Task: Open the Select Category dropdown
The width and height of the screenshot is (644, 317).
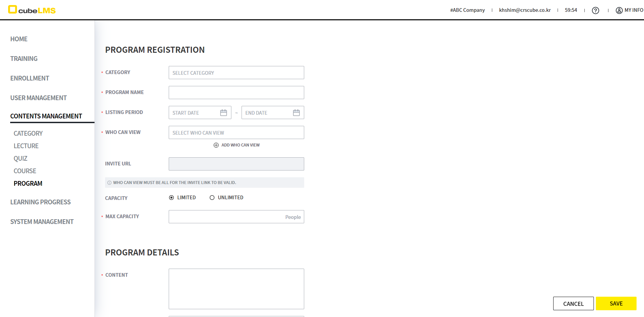Action: pos(236,73)
